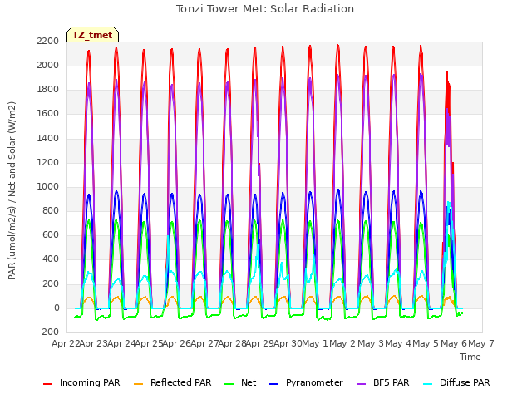Image resolution: width=532 pixels, height=399 pixels.
Task: Click the y-axis label PAR / Net and Solar
Action: click(x=12, y=190)
